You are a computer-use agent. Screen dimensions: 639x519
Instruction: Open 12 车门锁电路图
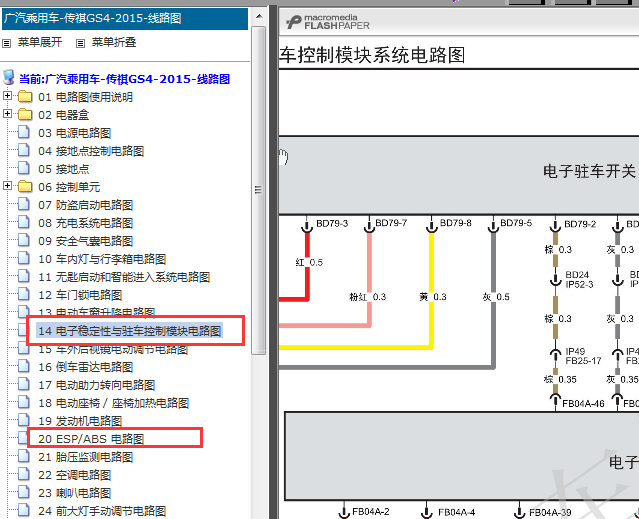click(80, 295)
